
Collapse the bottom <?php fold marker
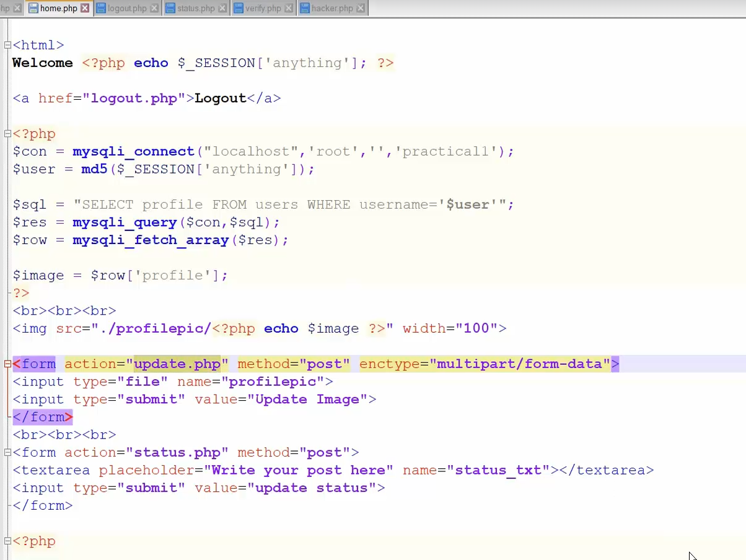(7, 541)
